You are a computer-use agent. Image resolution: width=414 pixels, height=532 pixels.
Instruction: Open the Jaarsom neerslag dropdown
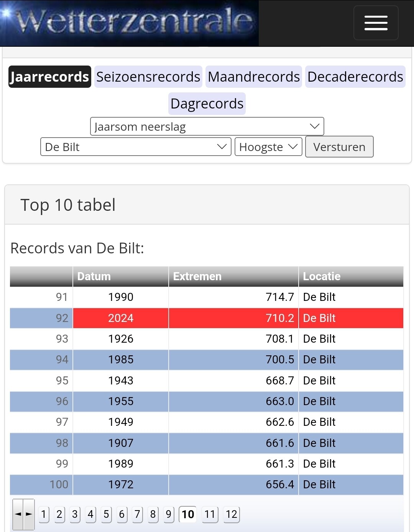[207, 126]
